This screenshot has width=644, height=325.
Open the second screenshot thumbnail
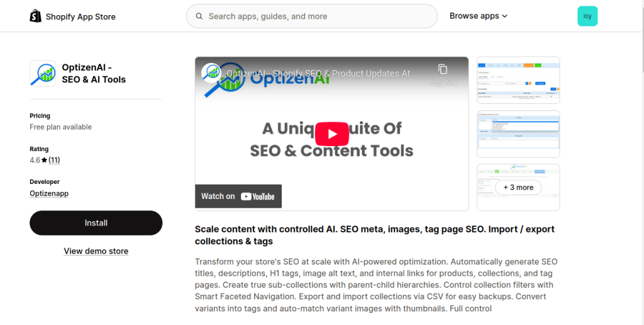point(518,134)
